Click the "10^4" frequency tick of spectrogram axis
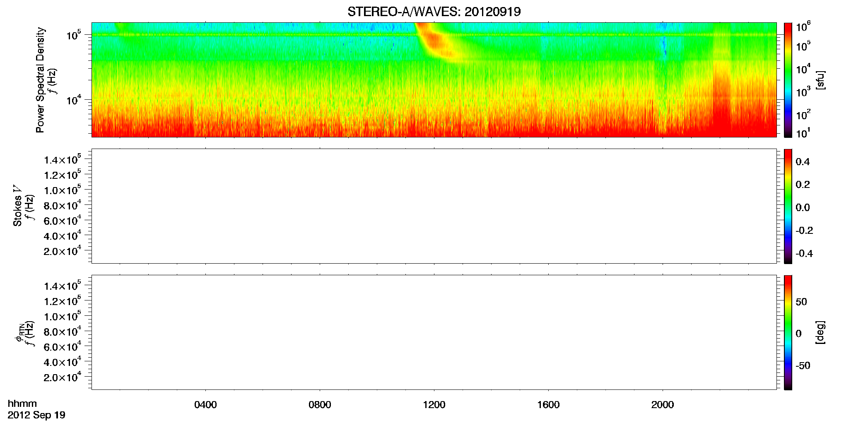Viewport: 868px width, 447px height. tap(74, 99)
